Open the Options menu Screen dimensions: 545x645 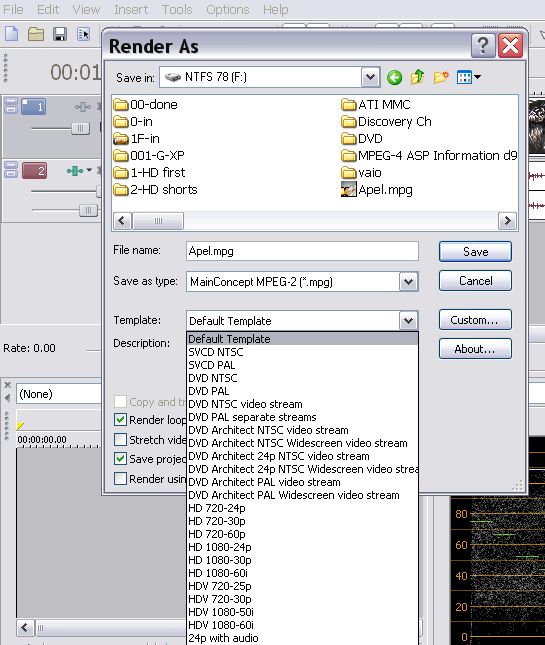click(228, 9)
